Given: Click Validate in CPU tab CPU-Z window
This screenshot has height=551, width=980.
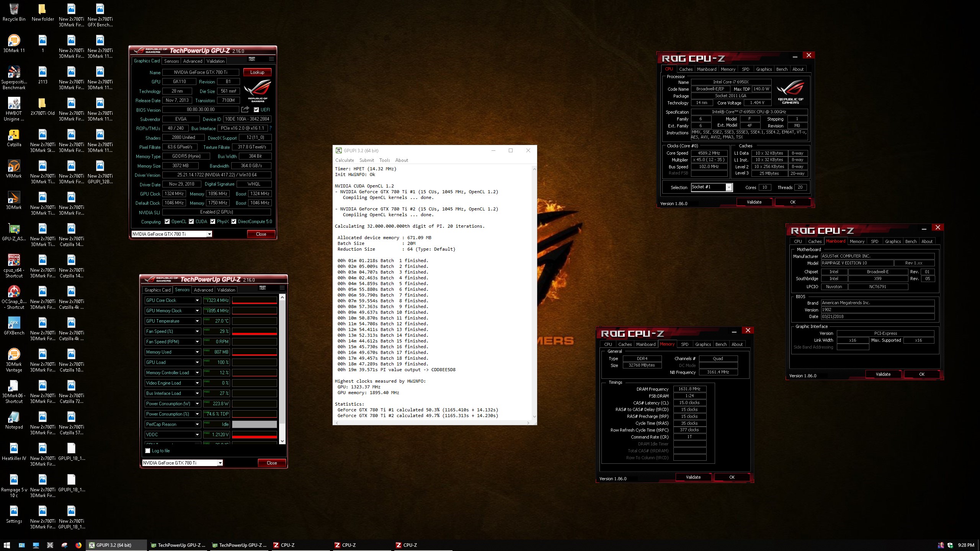Looking at the screenshot, I should [754, 202].
